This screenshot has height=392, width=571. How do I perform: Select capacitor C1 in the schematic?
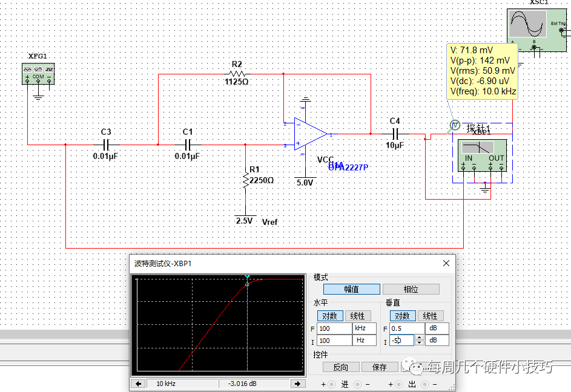(x=187, y=145)
